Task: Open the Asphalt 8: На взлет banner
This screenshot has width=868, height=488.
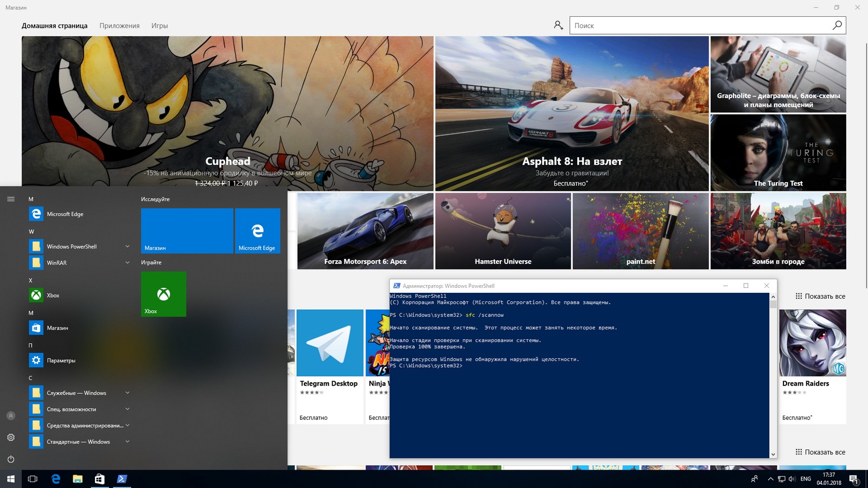Action: click(572, 113)
